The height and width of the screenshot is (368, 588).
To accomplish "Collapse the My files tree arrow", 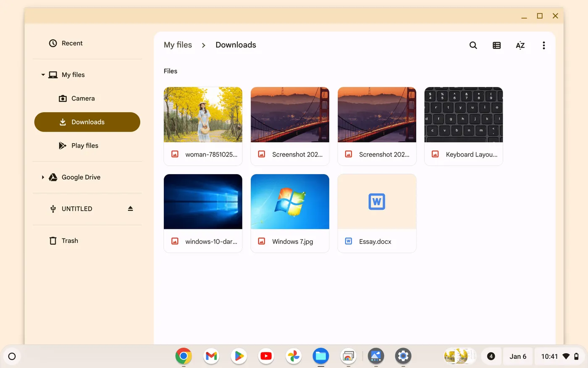I will point(43,75).
